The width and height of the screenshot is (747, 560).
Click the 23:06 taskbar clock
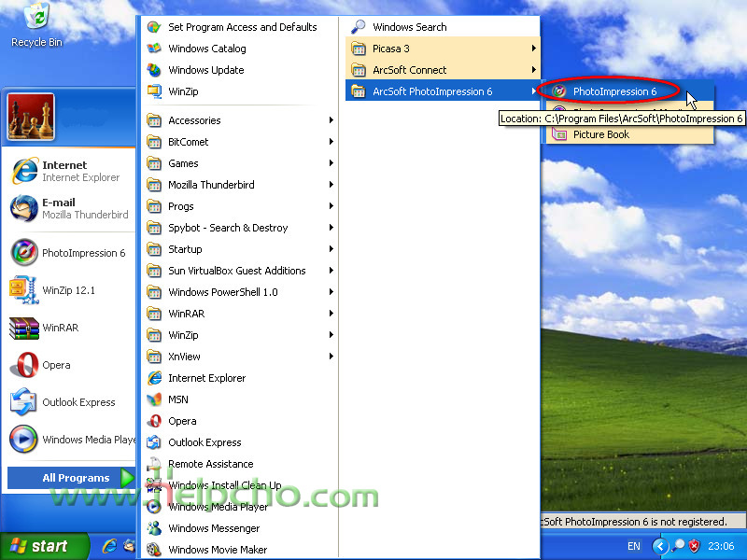click(x=721, y=546)
